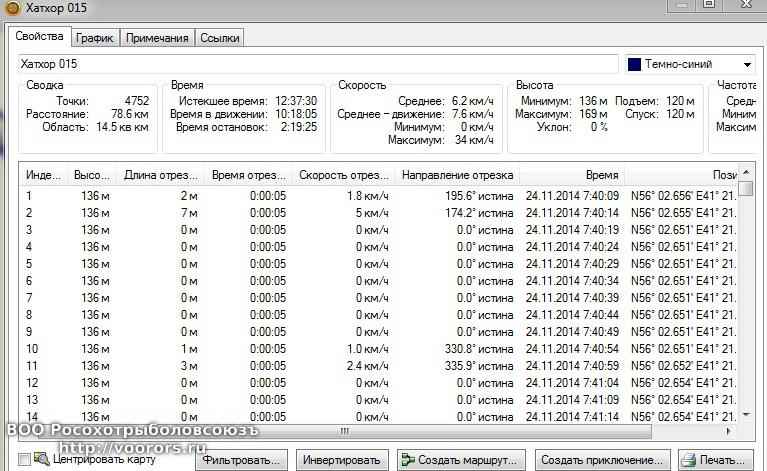Click the vertical scrollbar down arrow
767x471 pixels.
click(746, 415)
